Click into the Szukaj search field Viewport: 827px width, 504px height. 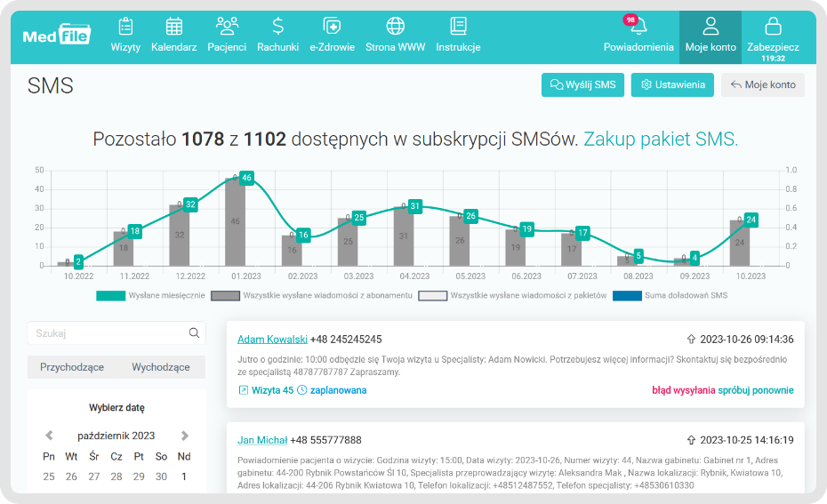(107, 333)
